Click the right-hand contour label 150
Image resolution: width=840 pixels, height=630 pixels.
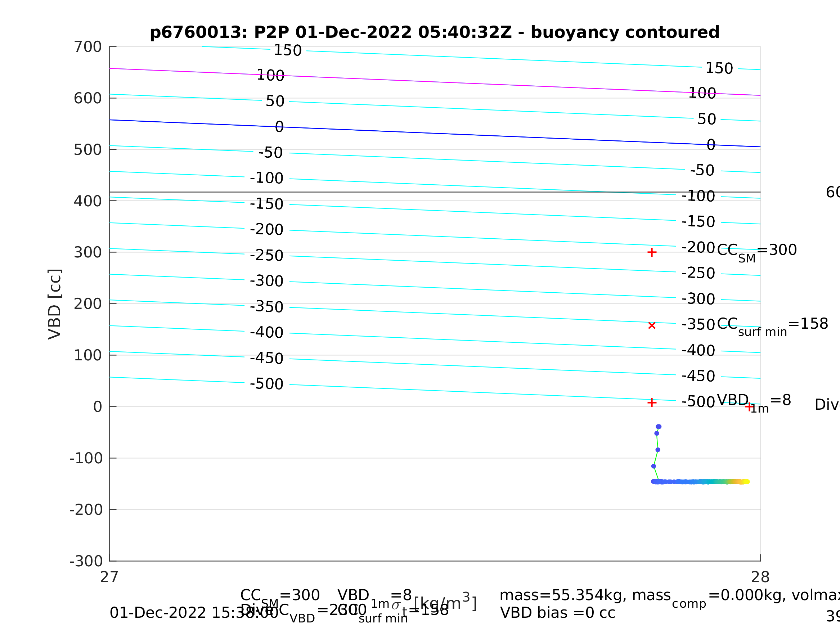click(719, 68)
